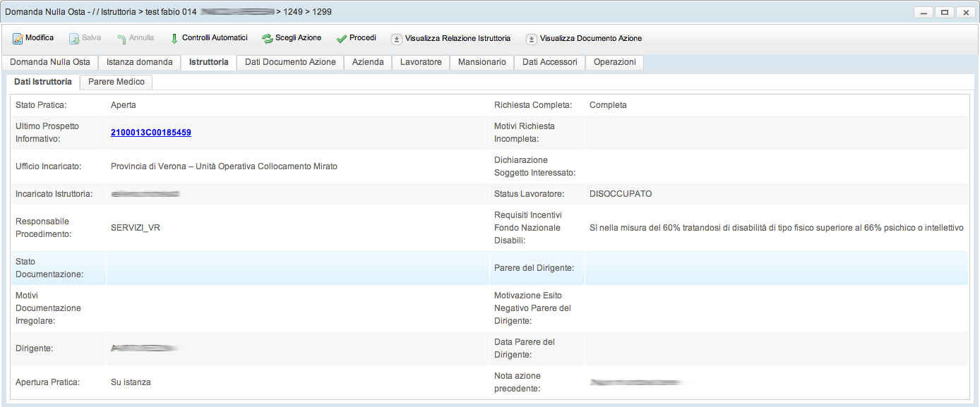Click the Procedi green checkmark icon
Viewport: 980px width, 407px height.
(x=342, y=38)
